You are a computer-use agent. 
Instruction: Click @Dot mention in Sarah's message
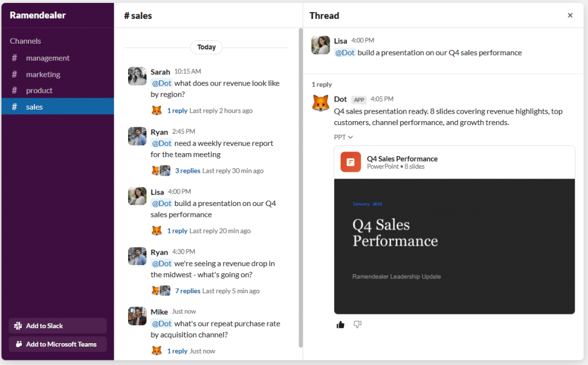[161, 83]
